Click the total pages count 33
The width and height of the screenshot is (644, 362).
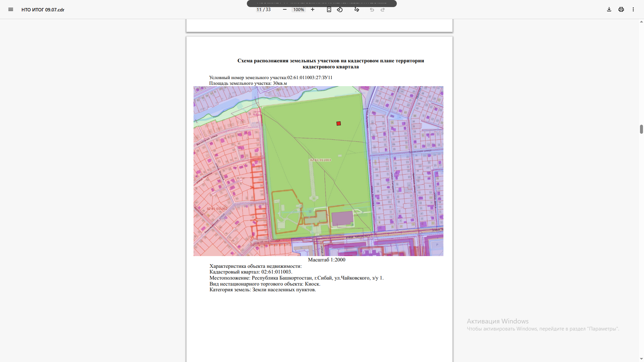tap(268, 10)
